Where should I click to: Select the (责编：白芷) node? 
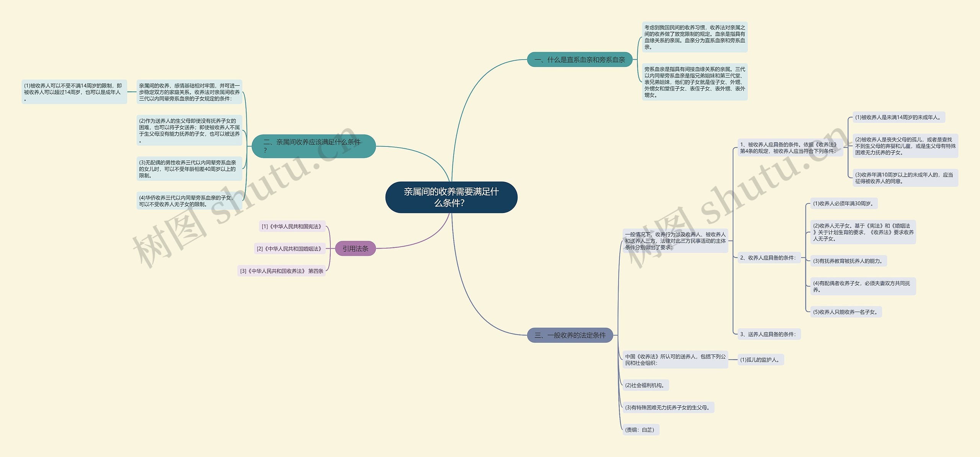click(640, 430)
